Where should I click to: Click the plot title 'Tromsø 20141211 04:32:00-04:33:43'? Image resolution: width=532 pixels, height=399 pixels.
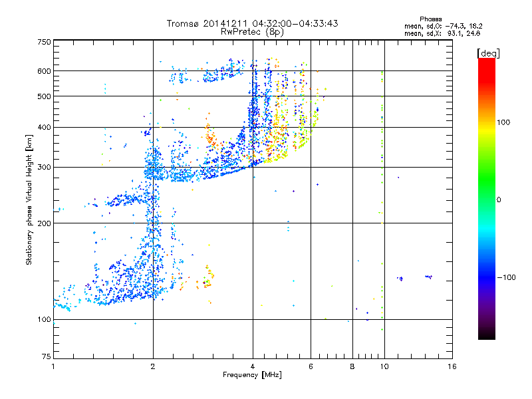click(x=252, y=23)
